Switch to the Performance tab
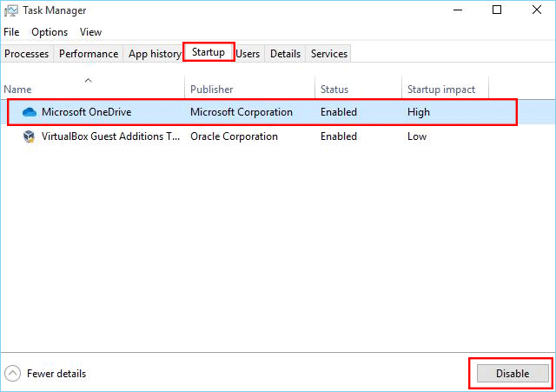 [89, 54]
